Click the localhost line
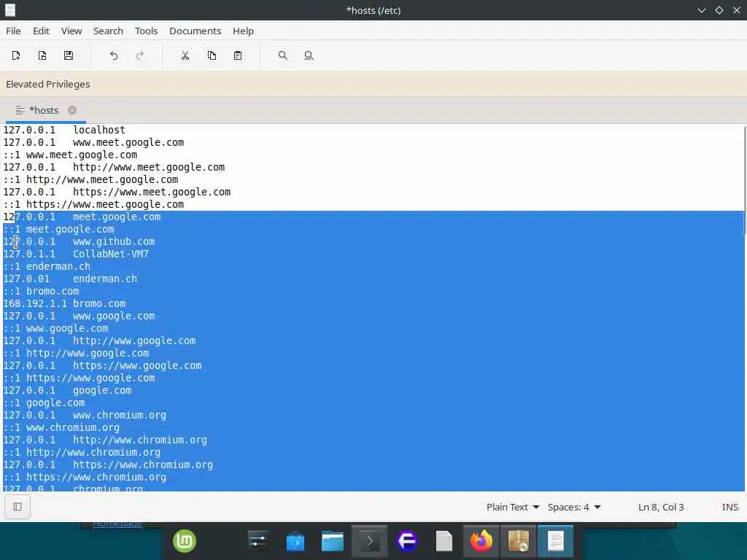The image size is (747, 560). (x=64, y=130)
